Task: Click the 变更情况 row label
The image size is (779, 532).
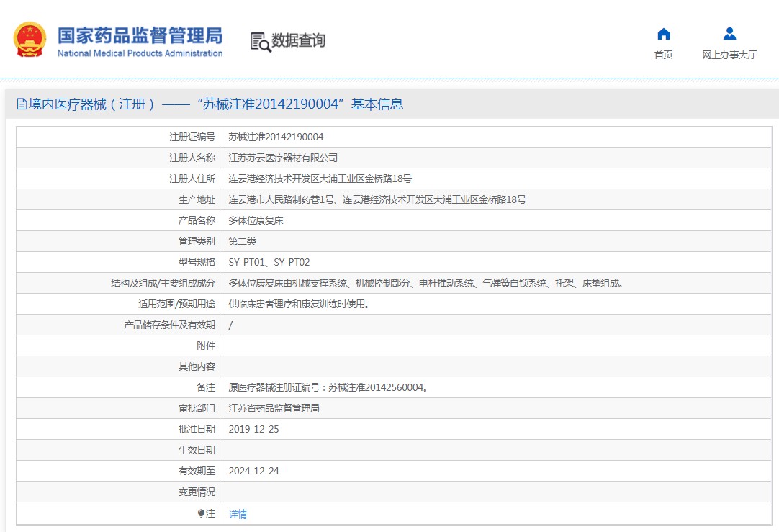Action: (x=197, y=491)
